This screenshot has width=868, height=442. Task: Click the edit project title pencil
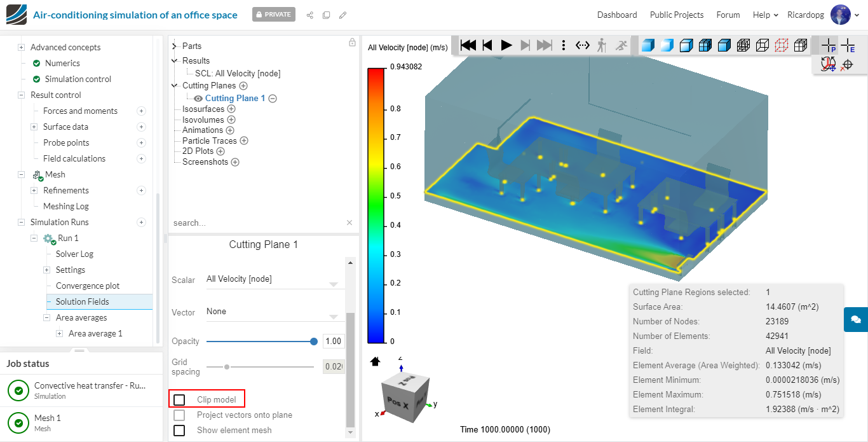[x=343, y=15]
